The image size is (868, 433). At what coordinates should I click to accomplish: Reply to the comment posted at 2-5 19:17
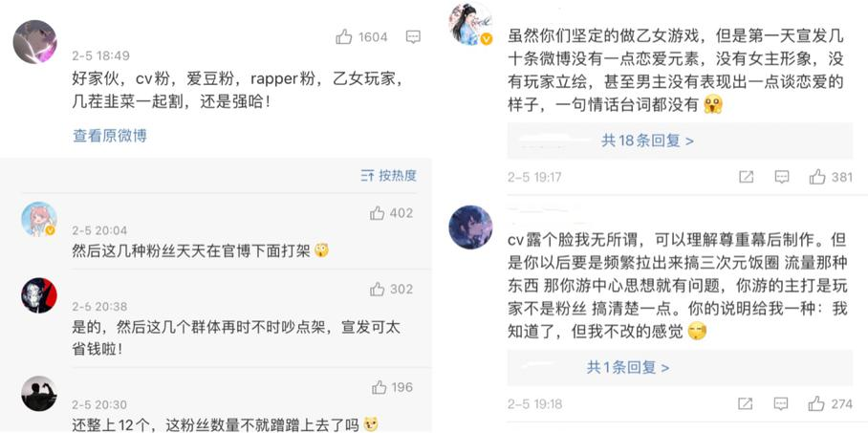(782, 177)
